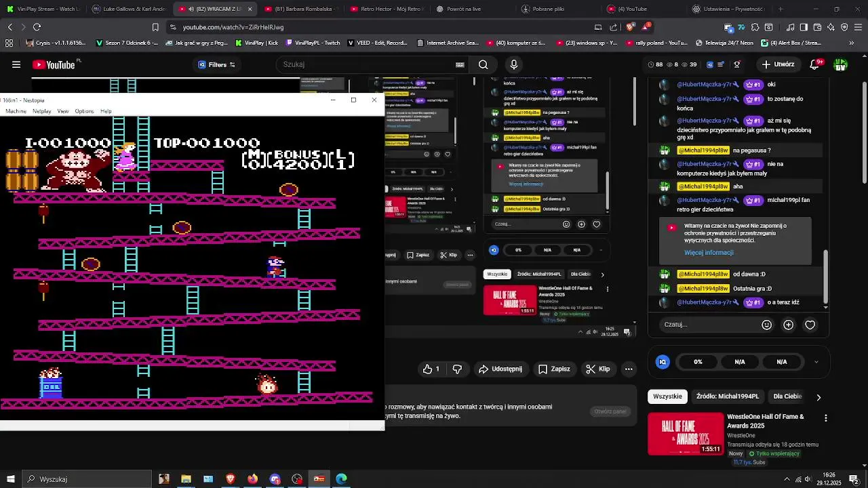Image resolution: width=868 pixels, height=488 pixels.
Task: Click the Brave Shields lion icon
Action: pos(630,27)
